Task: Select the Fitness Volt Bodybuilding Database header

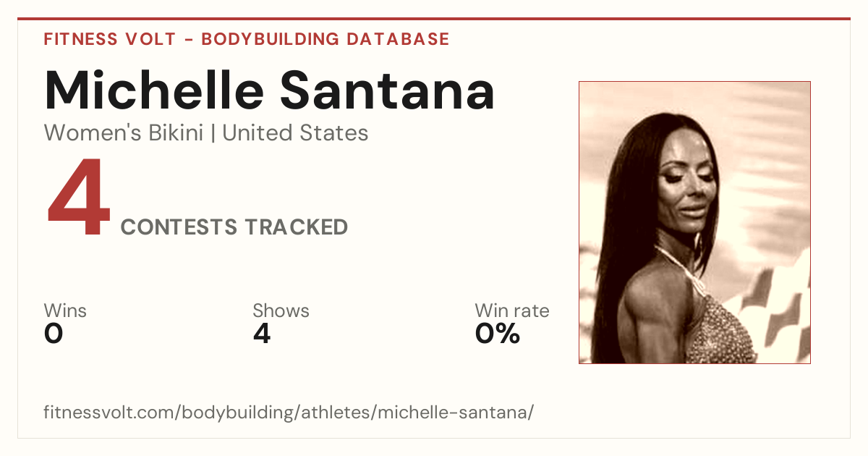Action: click(x=247, y=39)
